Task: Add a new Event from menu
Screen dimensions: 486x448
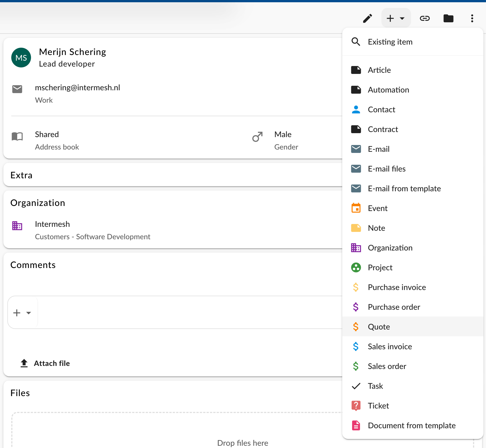Action: pos(413,208)
